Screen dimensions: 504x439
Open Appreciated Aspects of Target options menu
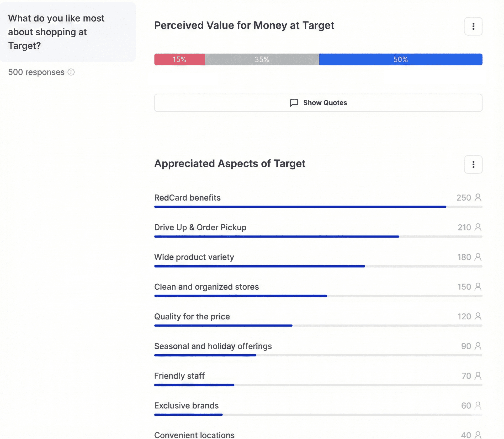473,164
